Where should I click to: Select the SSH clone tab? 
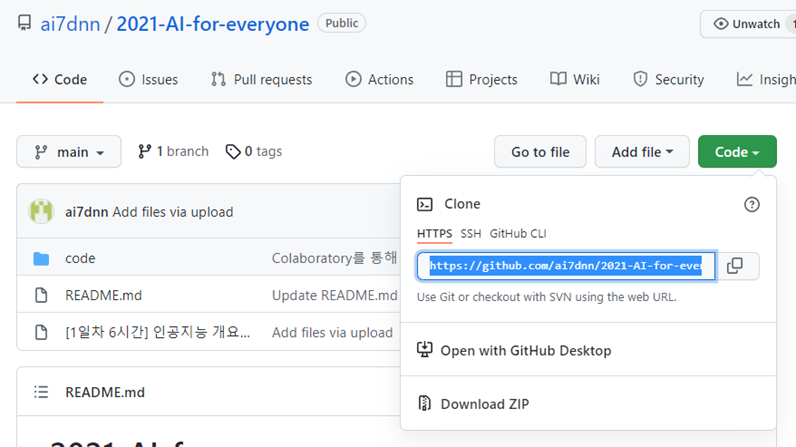pyautogui.click(x=471, y=234)
